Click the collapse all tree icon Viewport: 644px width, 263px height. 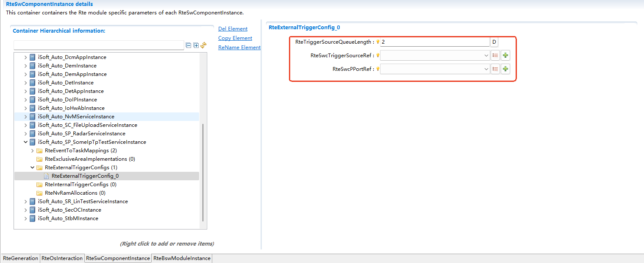tap(189, 45)
